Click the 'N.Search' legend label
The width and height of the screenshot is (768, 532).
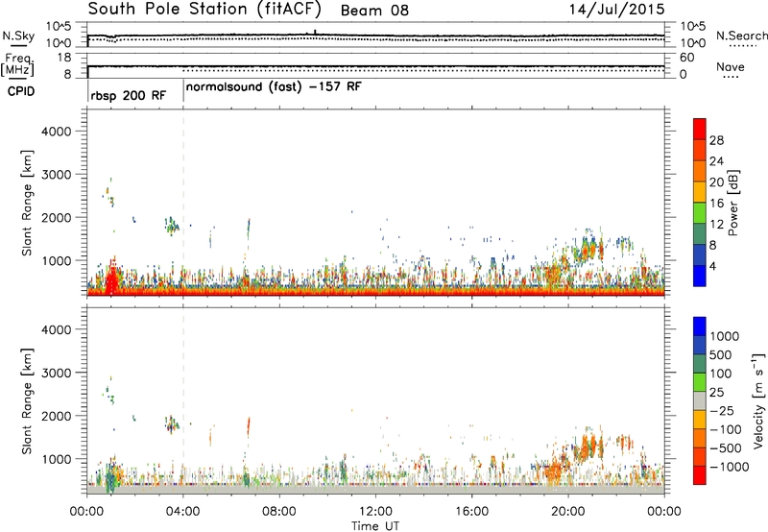tap(742, 36)
